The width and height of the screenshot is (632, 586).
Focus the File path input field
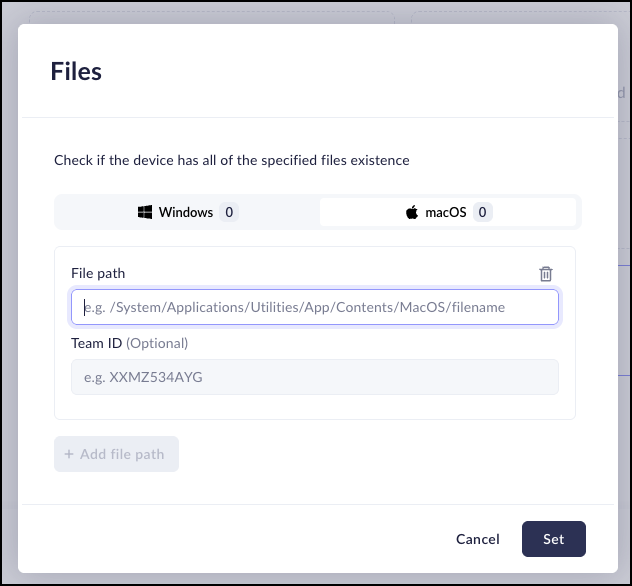tap(315, 308)
